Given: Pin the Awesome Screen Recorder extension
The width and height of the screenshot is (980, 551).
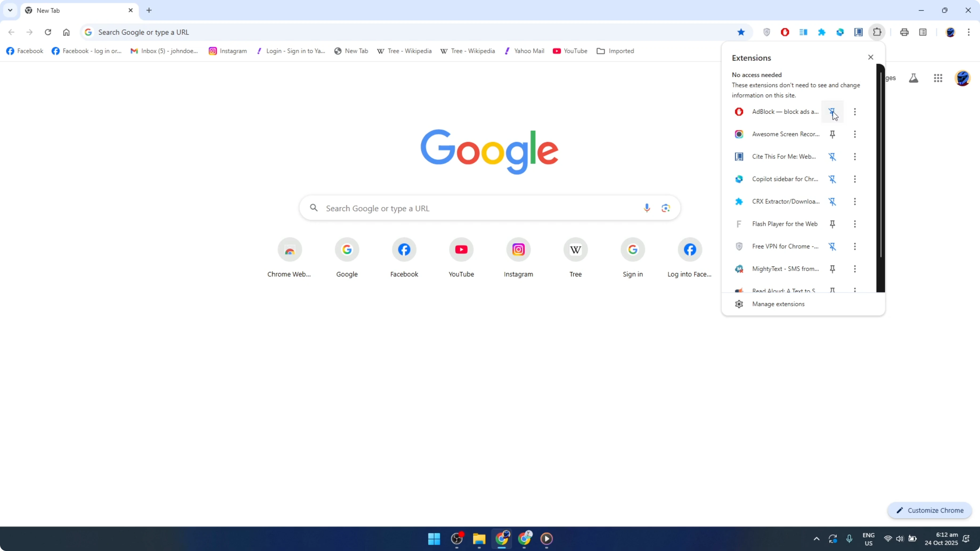Looking at the screenshot, I should (x=832, y=134).
